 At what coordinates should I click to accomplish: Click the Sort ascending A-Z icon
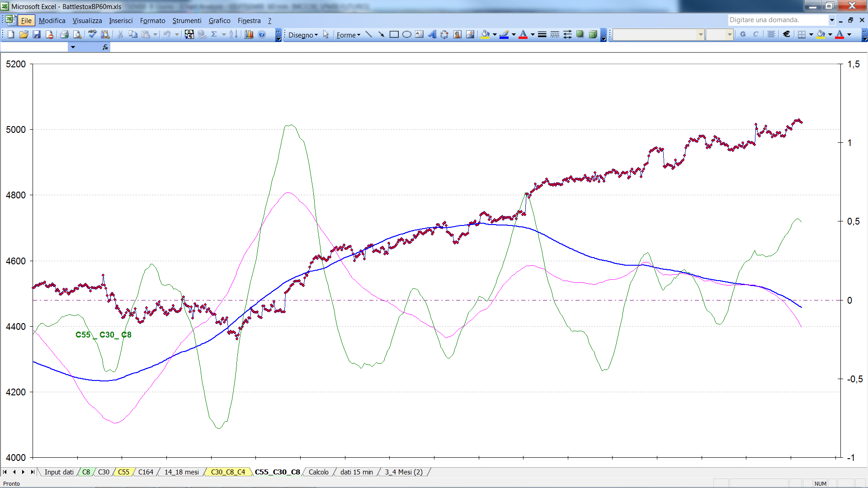click(233, 34)
